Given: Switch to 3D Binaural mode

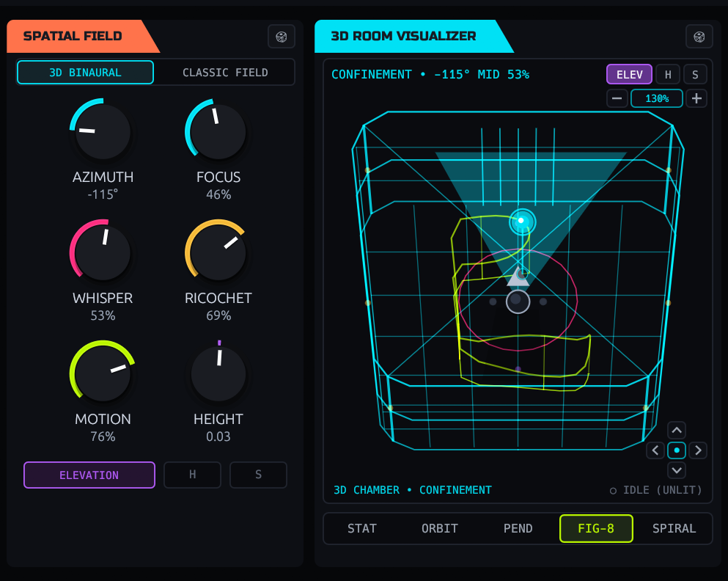Looking at the screenshot, I should click(x=86, y=73).
